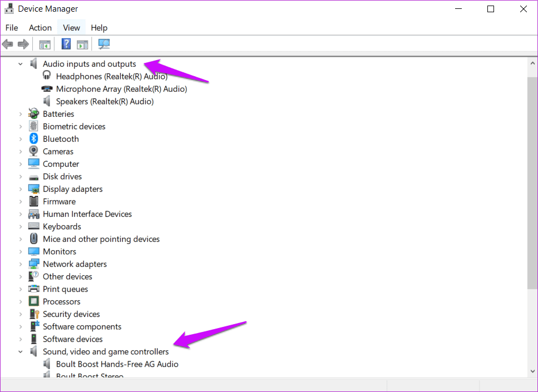The image size is (538, 392).
Task: Select the Security devices label
Action: 71,314
